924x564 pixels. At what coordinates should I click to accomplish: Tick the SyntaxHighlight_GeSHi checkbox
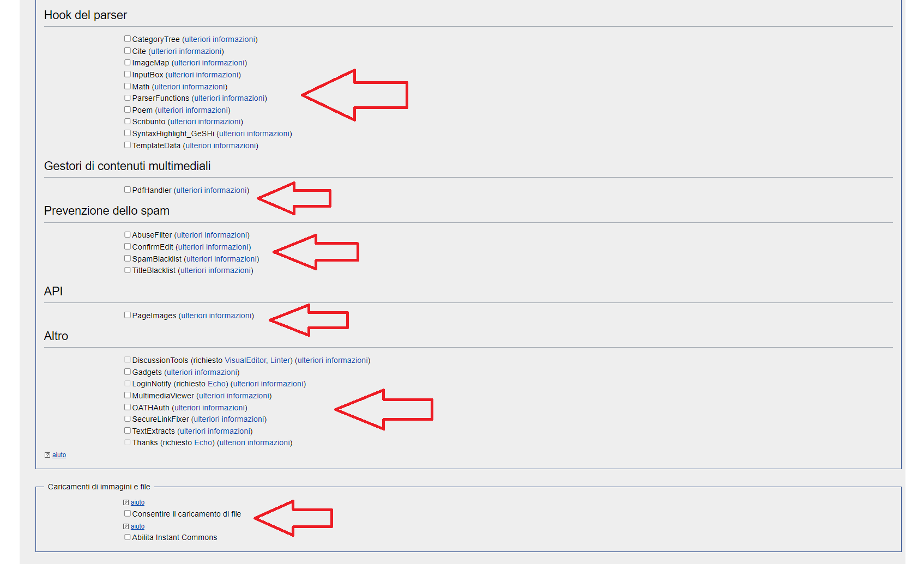point(127,134)
